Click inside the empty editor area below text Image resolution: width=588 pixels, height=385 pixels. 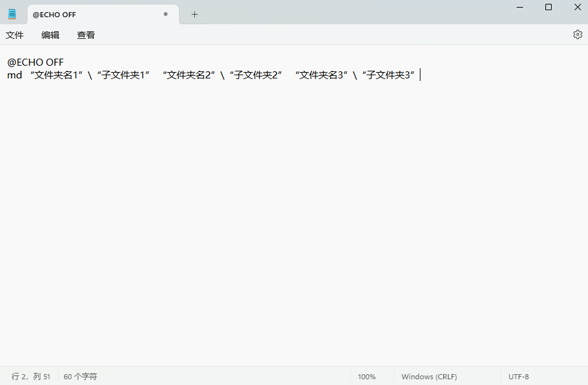click(294, 225)
